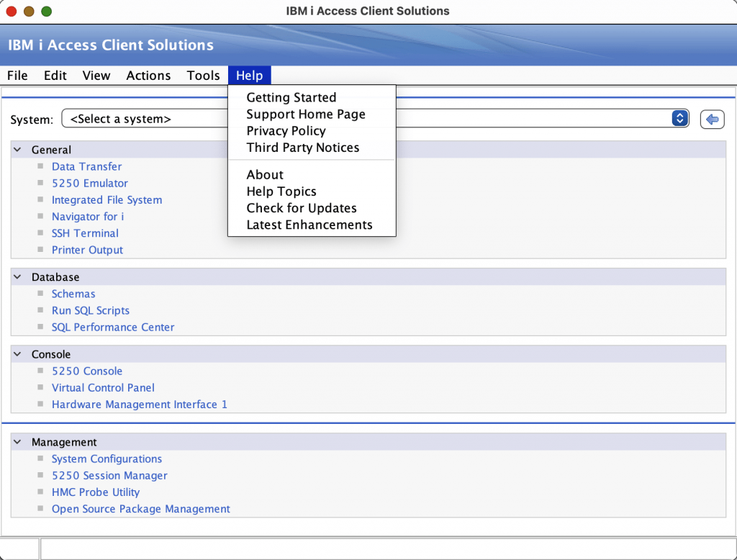737x560 pixels.
Task: Collapse the Console section chevron
Action: (17, 354)
